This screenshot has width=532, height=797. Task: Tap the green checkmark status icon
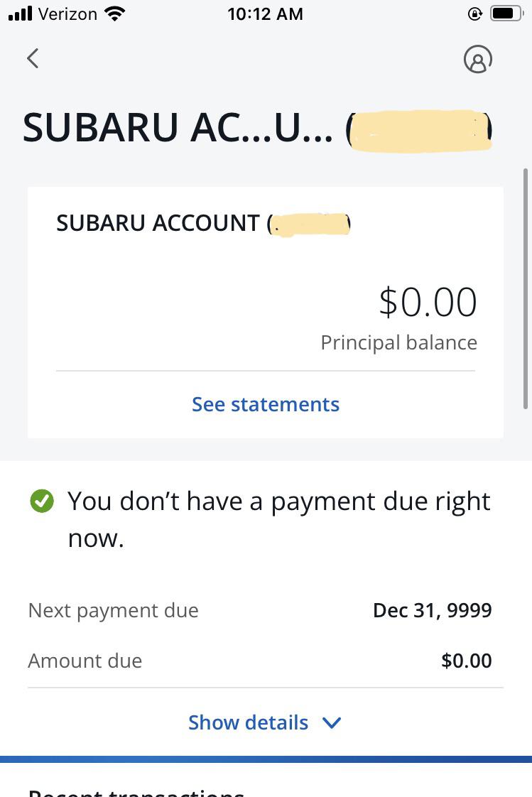tap(42, 501)
